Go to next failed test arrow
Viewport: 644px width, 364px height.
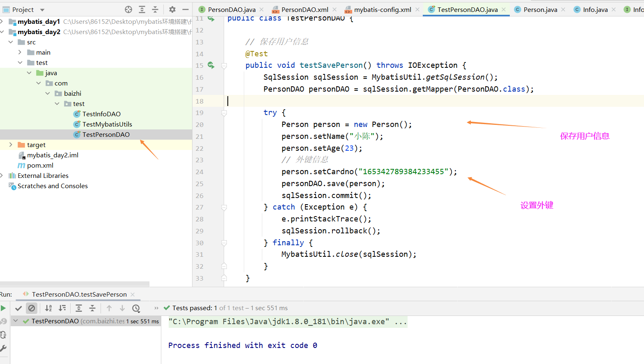(122, 308)
